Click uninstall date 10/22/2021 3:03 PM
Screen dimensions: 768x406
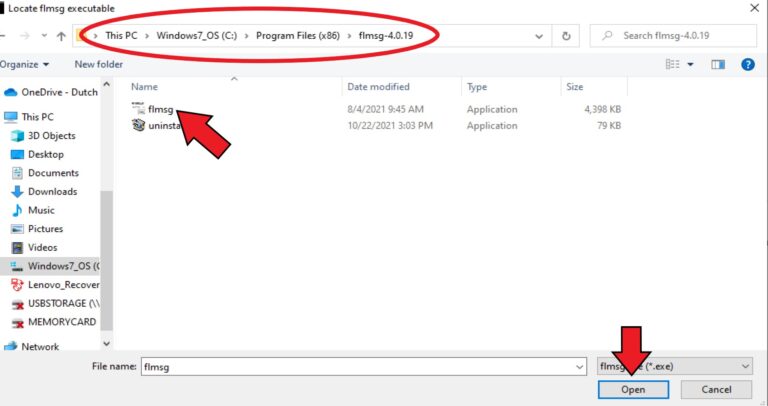390,125
